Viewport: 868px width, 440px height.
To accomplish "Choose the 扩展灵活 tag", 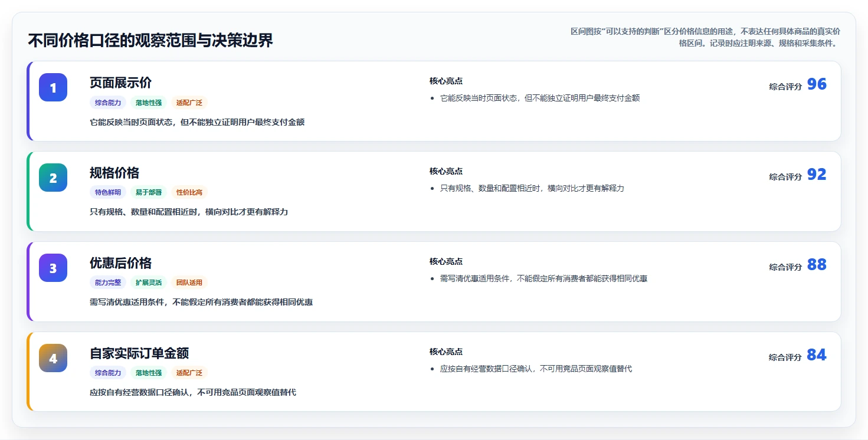I will point(149,283).
